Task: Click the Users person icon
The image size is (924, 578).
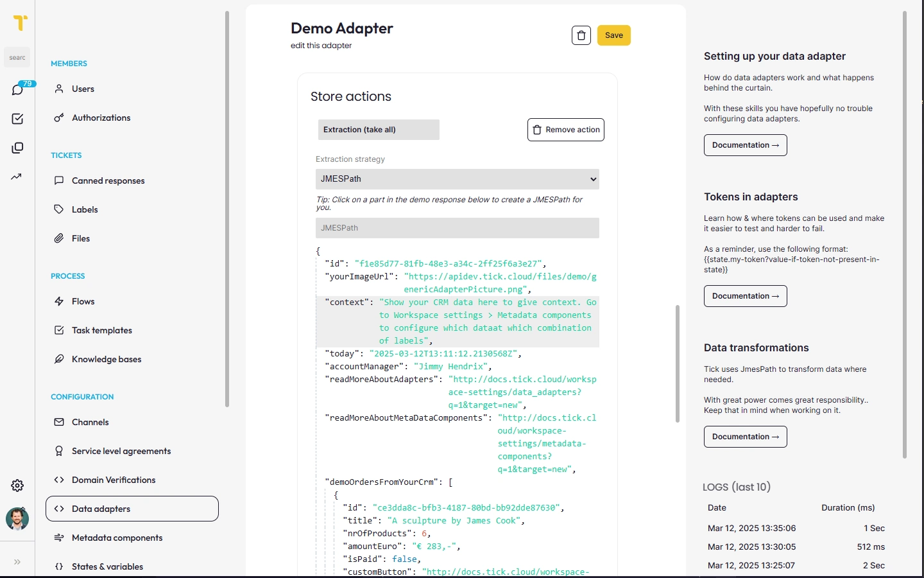Action: tap(59, 89)
